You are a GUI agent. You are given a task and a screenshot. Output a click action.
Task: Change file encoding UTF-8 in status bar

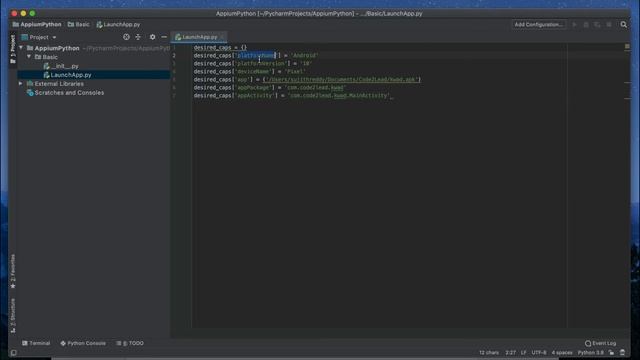pyautogui.click(x=539, y=353)
